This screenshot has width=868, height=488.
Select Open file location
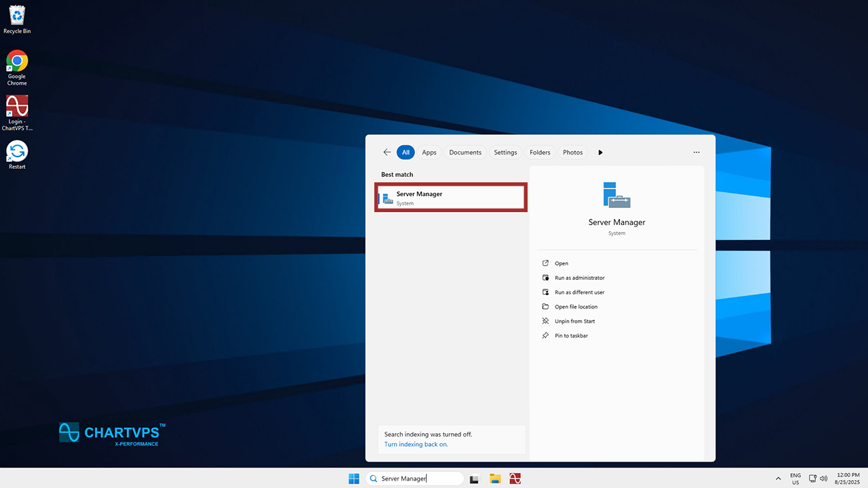coord(576,307)
